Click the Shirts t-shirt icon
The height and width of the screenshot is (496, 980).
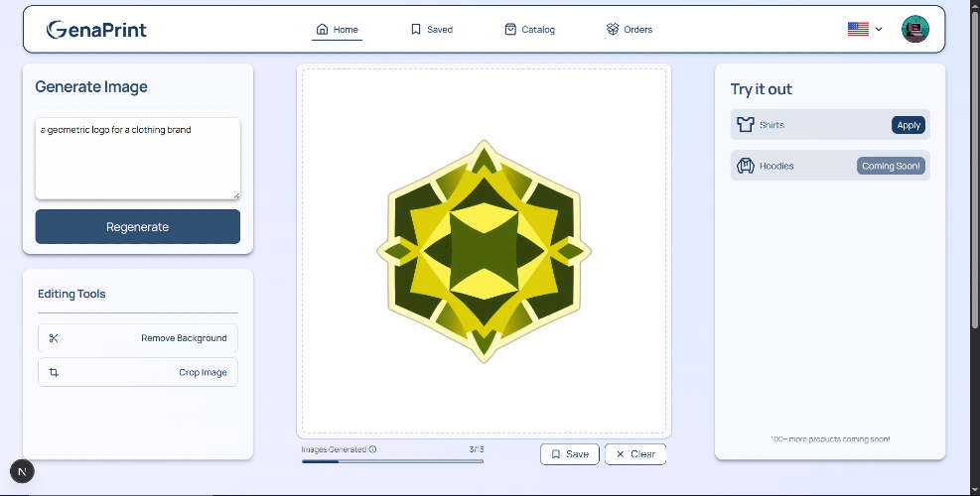[x=745, y=124]
